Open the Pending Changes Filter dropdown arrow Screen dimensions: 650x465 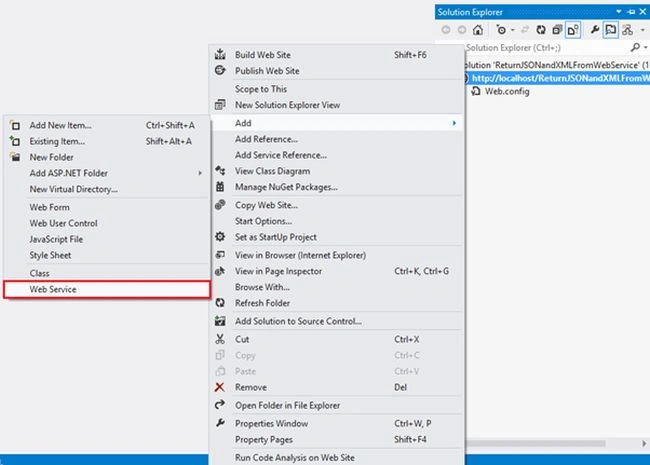tap(513, 30)
